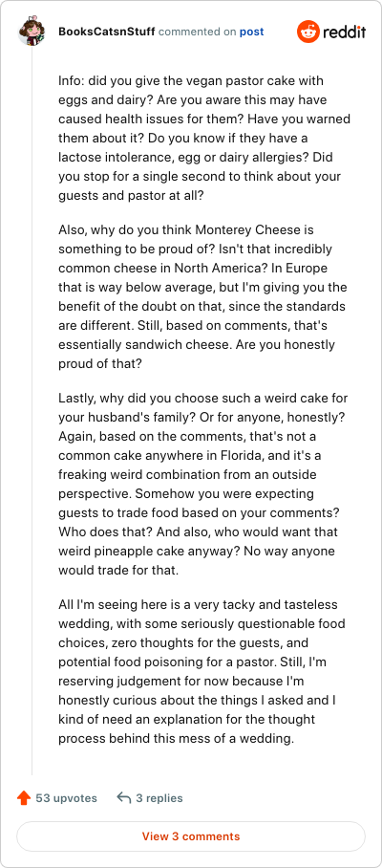
Task: Click the 'View 3 comments' button
Action: 191,835
